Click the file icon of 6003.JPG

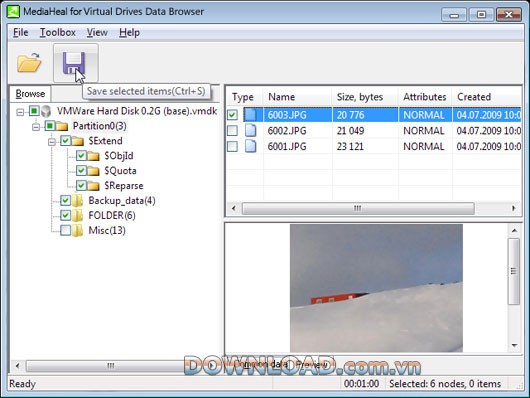point(250,115)
